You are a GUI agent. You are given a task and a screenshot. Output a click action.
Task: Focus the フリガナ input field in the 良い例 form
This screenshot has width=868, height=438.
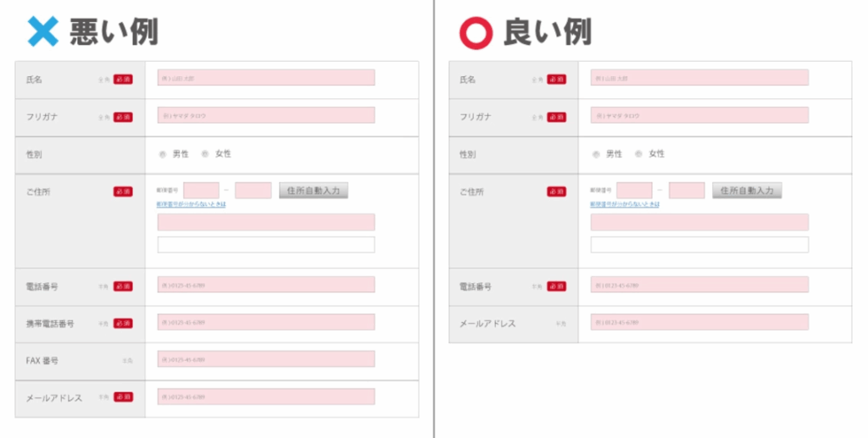coord(699,115)
